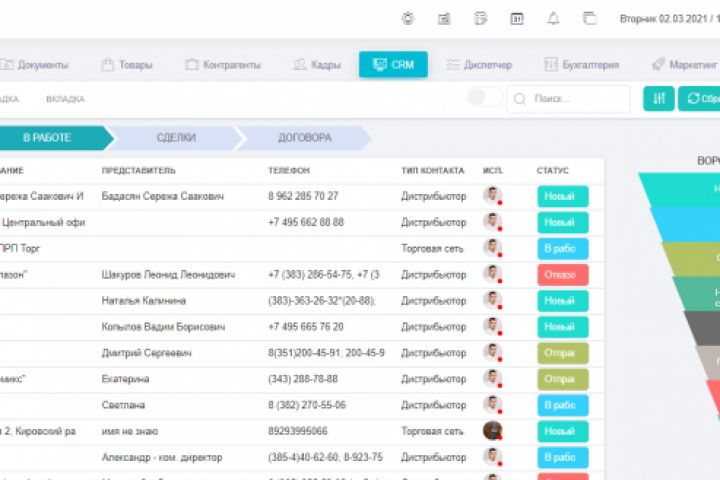This screenshot has width=720, height=480.
Task: Click В рабо status in Торговая сеть ПРП Торг row
Action: click(562, 248)
